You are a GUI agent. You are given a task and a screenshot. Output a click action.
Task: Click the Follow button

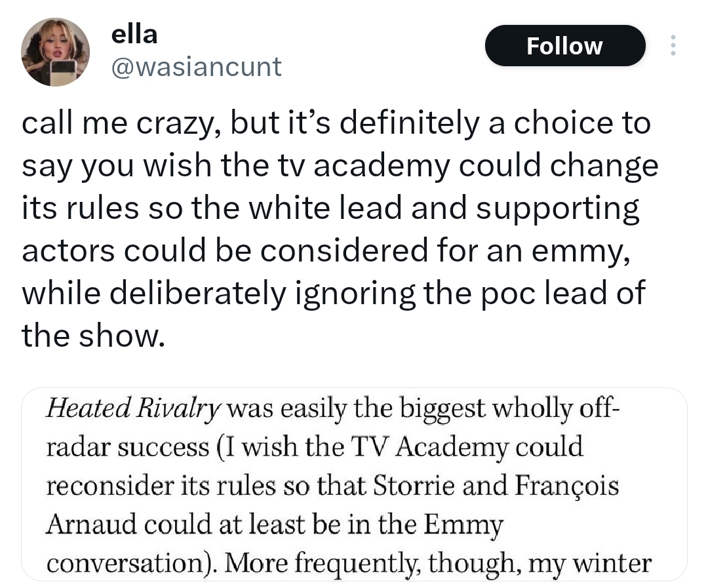(x=564, y=45)
